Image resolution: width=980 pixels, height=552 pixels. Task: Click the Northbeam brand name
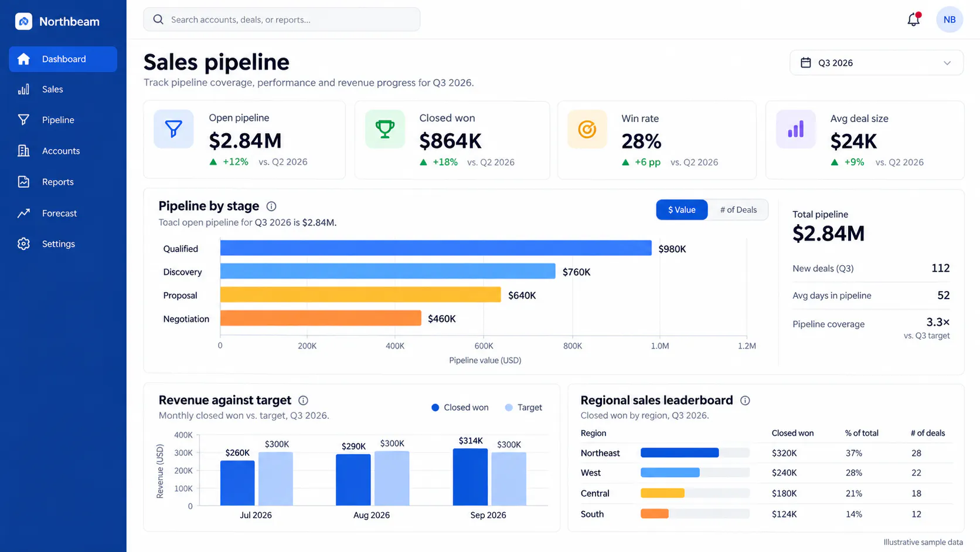(69, 22)
